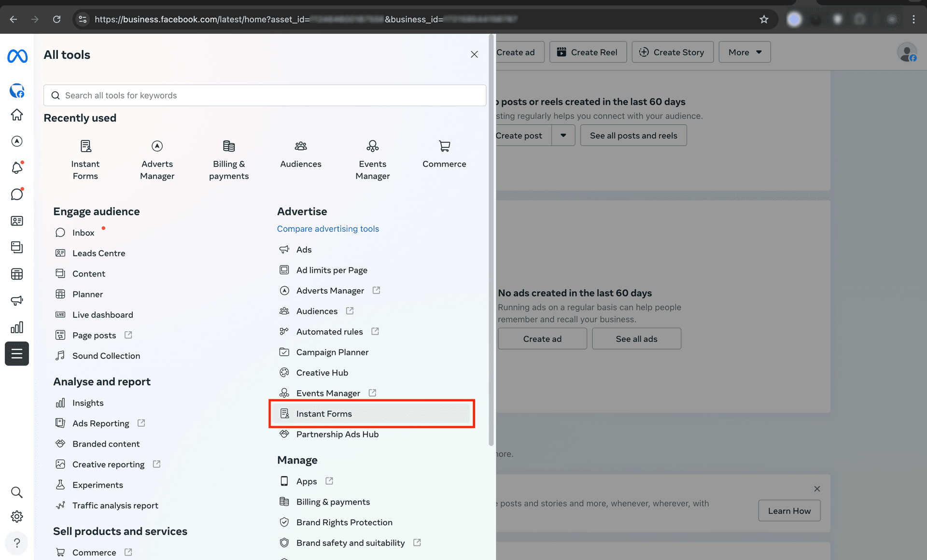
Task: Open the Settings gear in the left sidebar
Action: coord(17,516)
